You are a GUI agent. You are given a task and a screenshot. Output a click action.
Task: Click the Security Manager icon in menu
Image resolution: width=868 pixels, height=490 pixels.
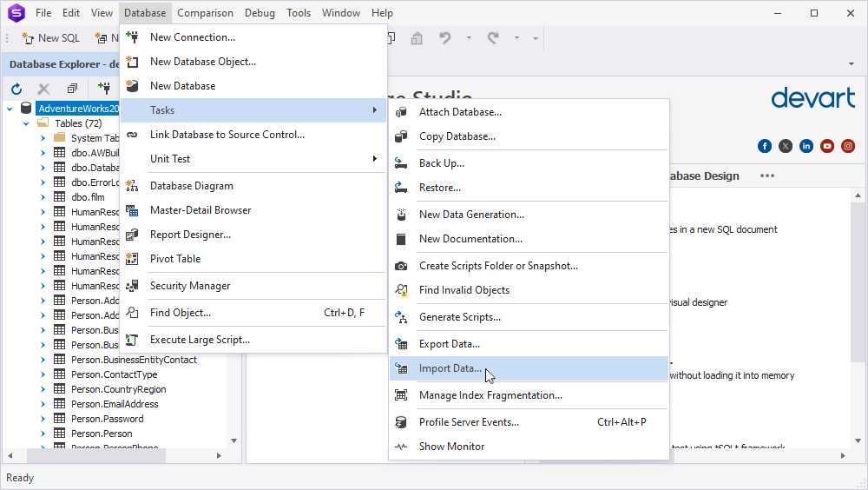point(132,286)
